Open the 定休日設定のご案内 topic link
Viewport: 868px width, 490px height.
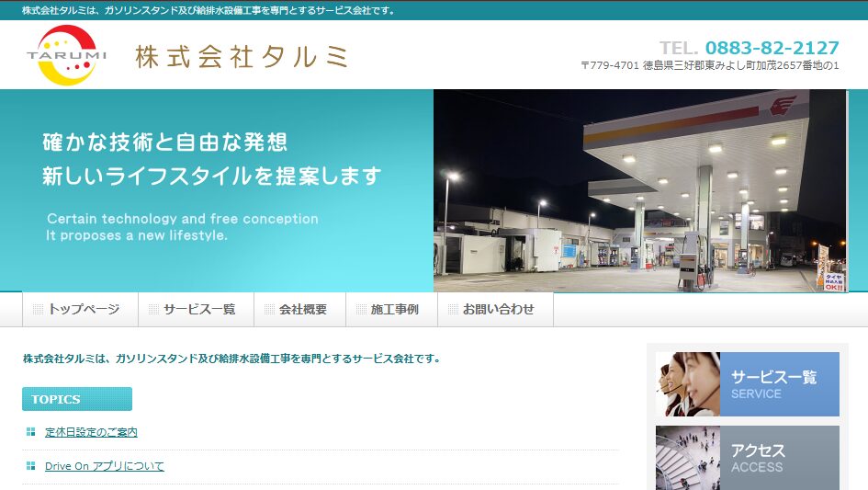tap(91, 432)
